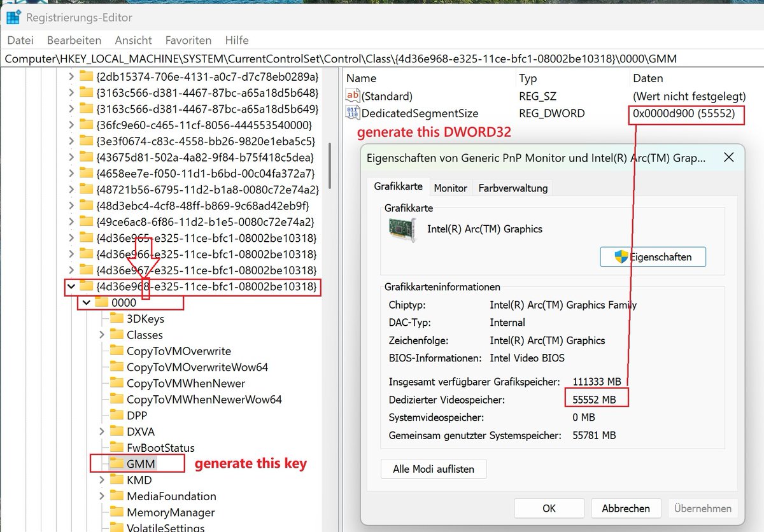This screenshot has height=532, width=764.
Task: Expand the Classes key
Action: pos(102,335)
